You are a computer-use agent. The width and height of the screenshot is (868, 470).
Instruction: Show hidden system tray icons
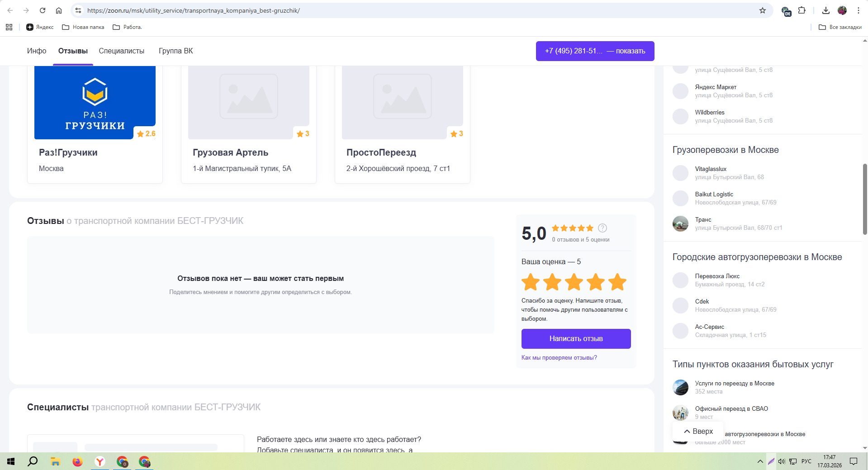pos(760,461)
